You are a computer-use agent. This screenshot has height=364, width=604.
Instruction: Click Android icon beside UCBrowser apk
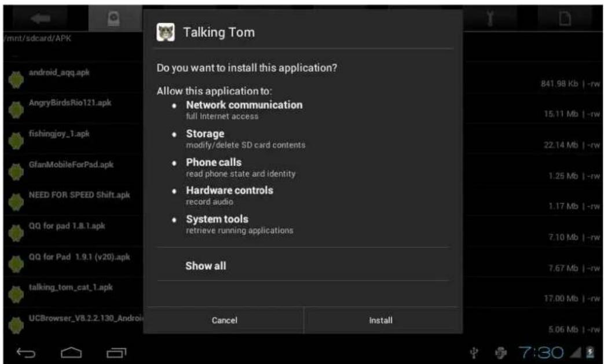tap(16, 325)
